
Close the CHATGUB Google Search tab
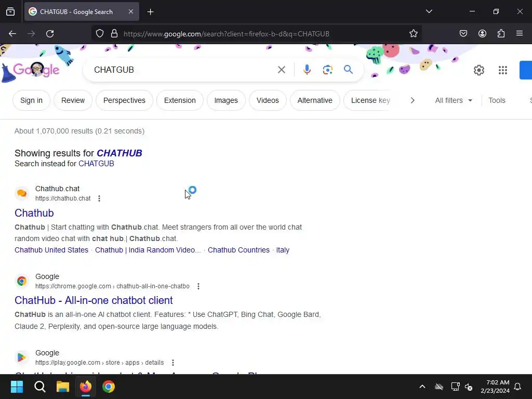131,11
